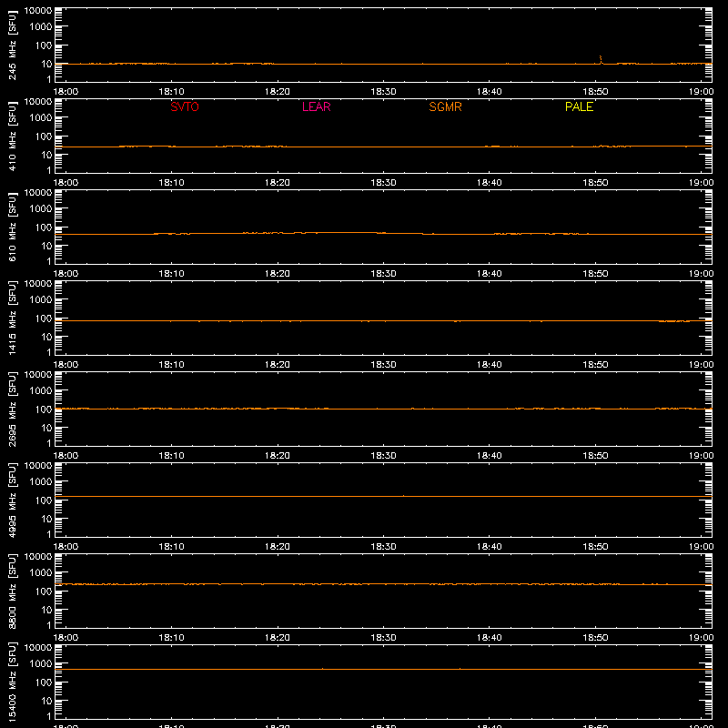
Task: Click the 18:40 time label under the 8800 MHz plot
Action: click(x=490, y=638)
